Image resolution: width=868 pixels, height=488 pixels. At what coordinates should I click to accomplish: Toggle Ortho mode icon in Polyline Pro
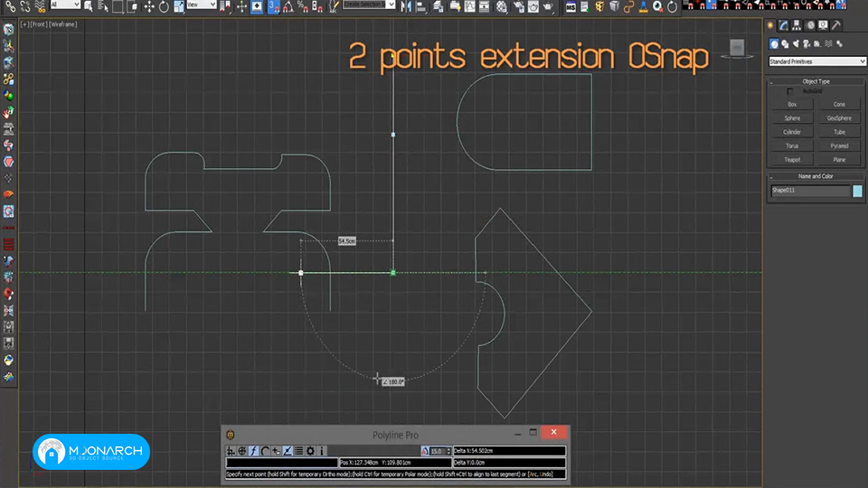pyautogui.click(x=231, y=451)
